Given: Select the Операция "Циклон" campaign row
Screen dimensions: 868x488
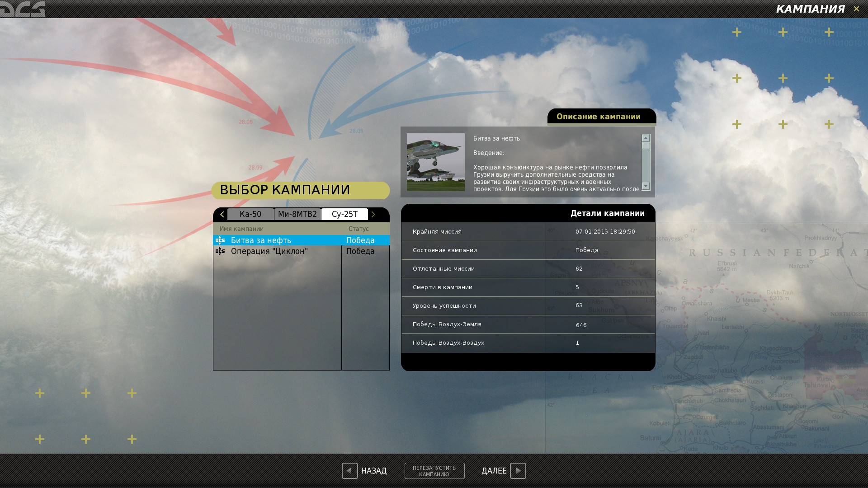Looking at the screenshot, I should click(301, 251).
